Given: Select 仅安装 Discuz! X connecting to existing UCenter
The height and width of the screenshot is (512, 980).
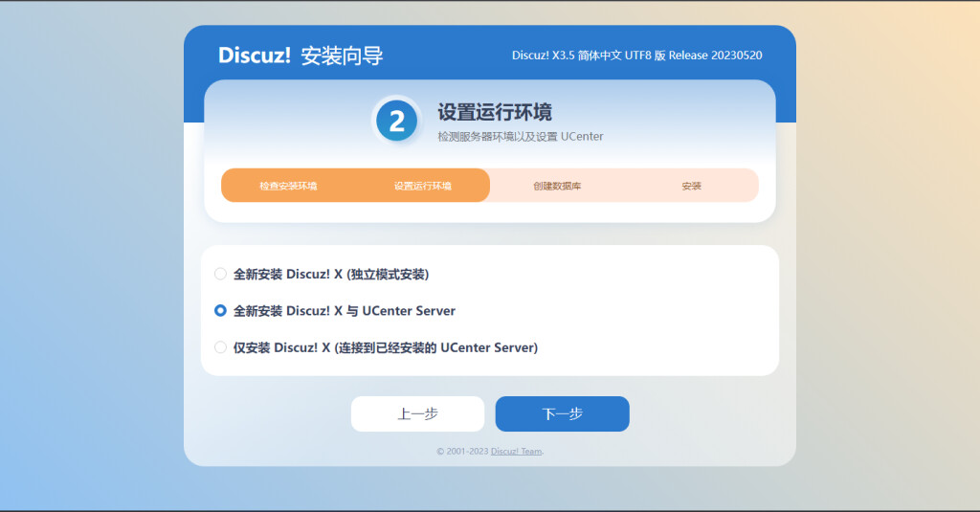Looking at the screenshot, I should (x=220, y=347).
